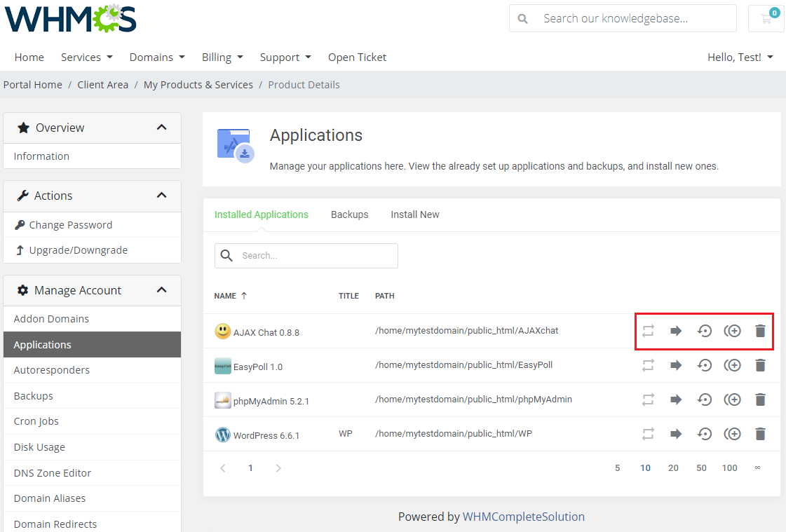Click the restore icon for phpMyAdmin

tap(704, 400)
